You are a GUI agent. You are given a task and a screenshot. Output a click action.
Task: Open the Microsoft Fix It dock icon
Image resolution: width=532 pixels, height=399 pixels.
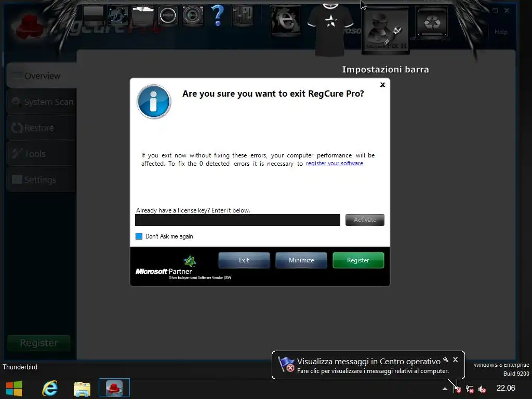coord(385,31)
